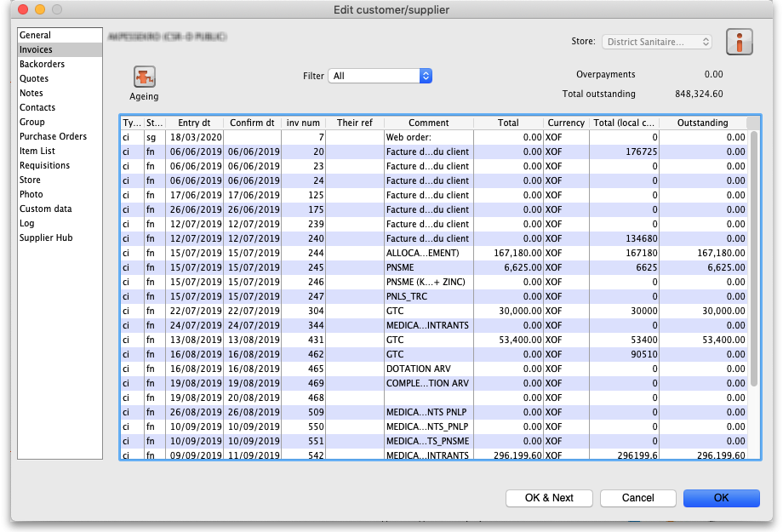Click the Ageing icon button

[x=144, y=77]
